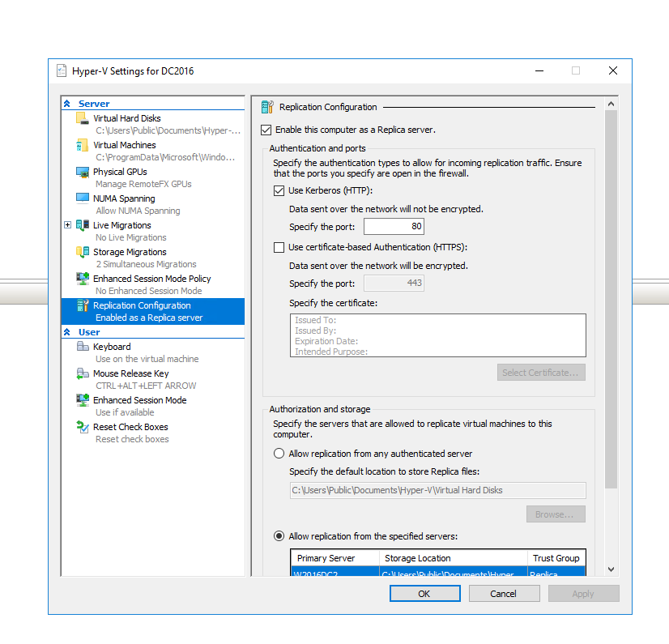669x644 pixels.
Task: Click the Live Migrations icon
Action: pos(83,225)
